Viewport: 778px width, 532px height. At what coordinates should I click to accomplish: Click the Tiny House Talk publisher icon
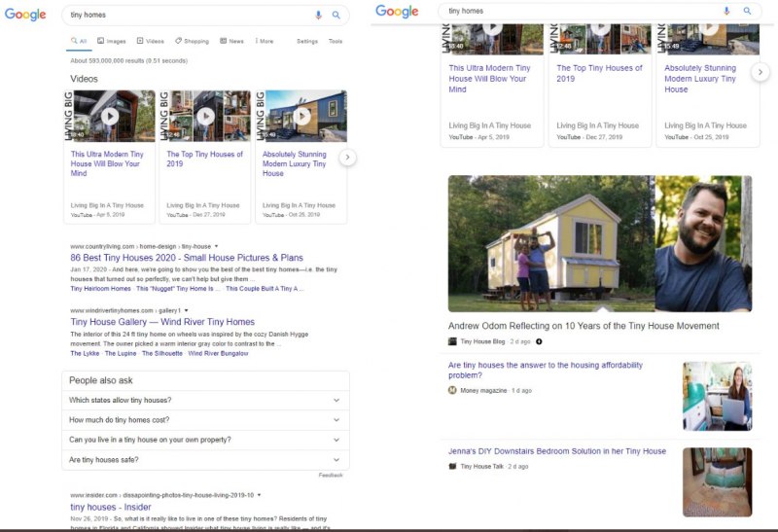(x=452, y=466)
